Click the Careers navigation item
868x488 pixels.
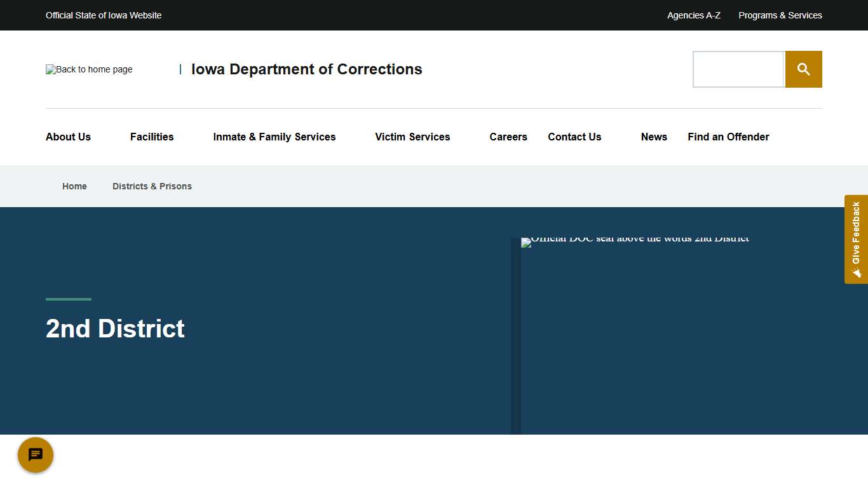(508, 137)
